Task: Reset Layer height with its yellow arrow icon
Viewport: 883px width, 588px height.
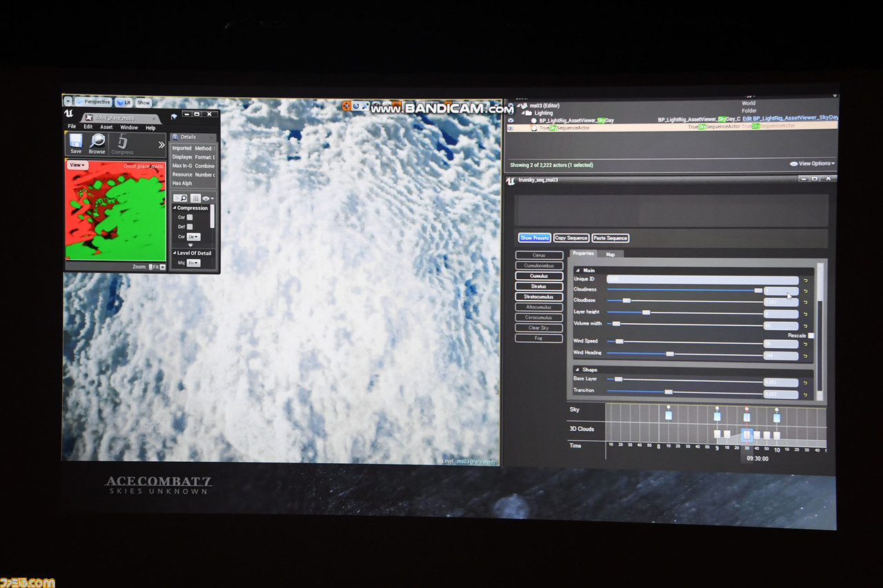Action: click(x=805, y=314)
